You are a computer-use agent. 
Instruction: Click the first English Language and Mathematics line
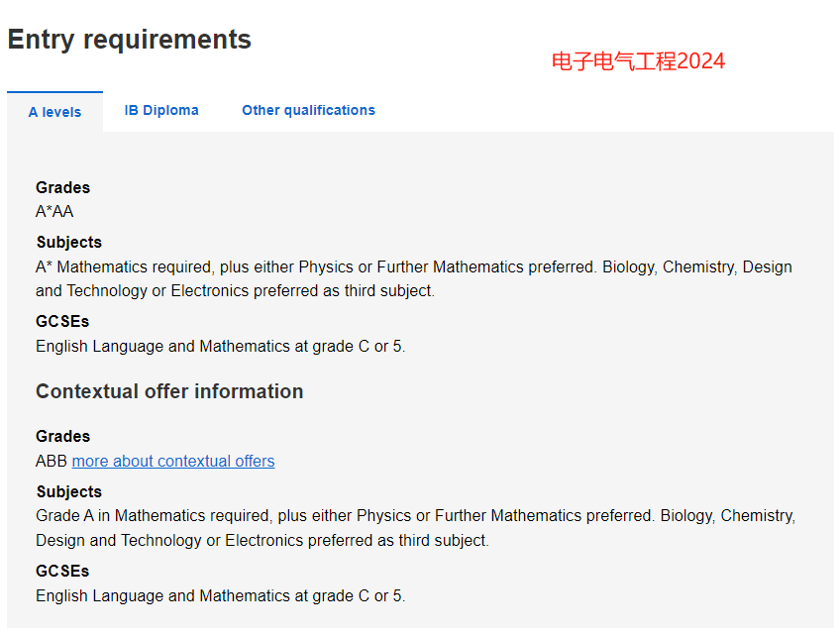click(x=221, y=346)
